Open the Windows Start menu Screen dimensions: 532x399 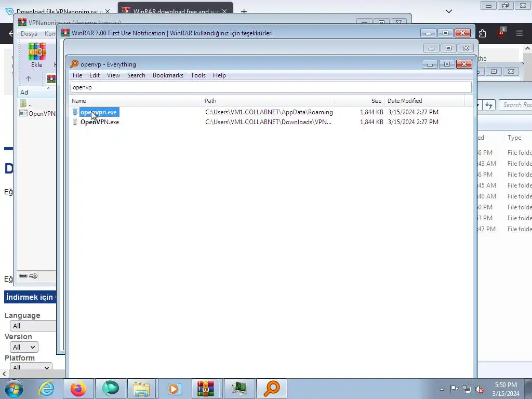tap(14, 389)
